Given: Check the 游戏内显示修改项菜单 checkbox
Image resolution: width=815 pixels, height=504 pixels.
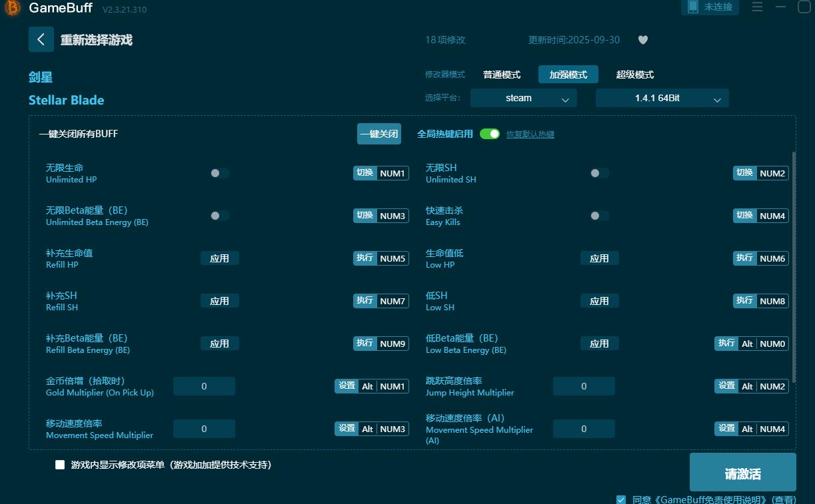Looking at the screenshot, I should pyautogui.click(x=60, y=465).
